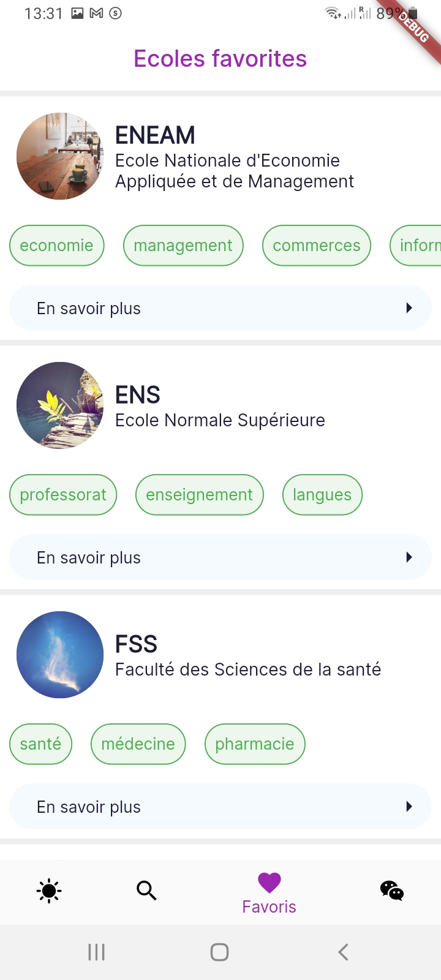Open ENEAM school round thumbnail
Image resolution: width=441 pixels, height=980 pixels.
[x=60, y=156]
